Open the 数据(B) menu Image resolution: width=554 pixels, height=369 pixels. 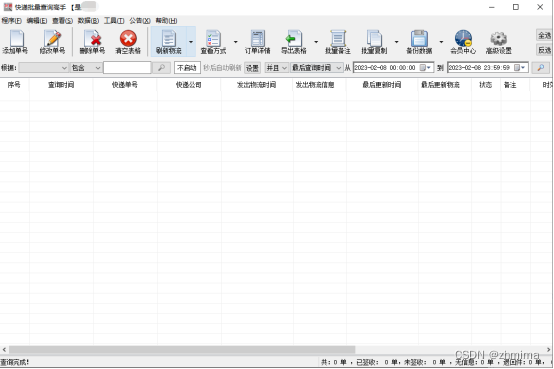88,21
